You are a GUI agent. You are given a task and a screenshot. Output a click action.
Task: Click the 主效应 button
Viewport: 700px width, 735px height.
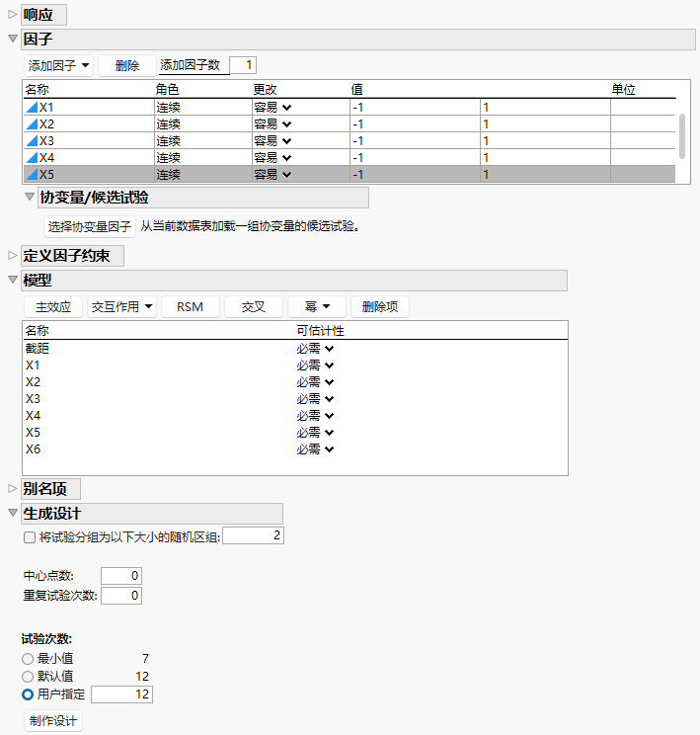53,307
